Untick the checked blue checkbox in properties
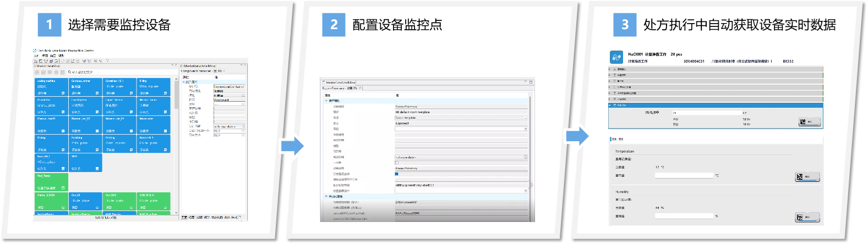The width and height of the screenshot is (868, 244). [396, 174]
